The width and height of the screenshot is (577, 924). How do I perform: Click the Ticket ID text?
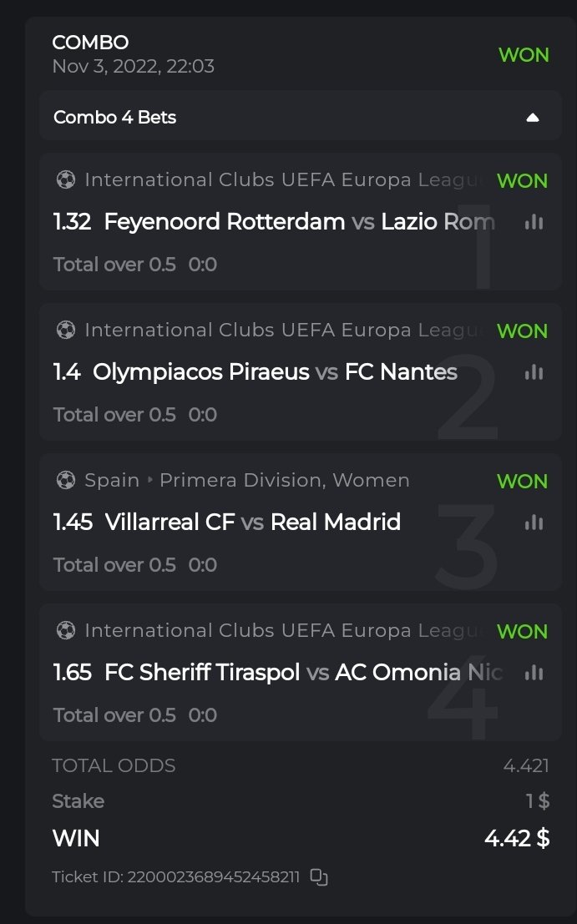tap(175, 877)
